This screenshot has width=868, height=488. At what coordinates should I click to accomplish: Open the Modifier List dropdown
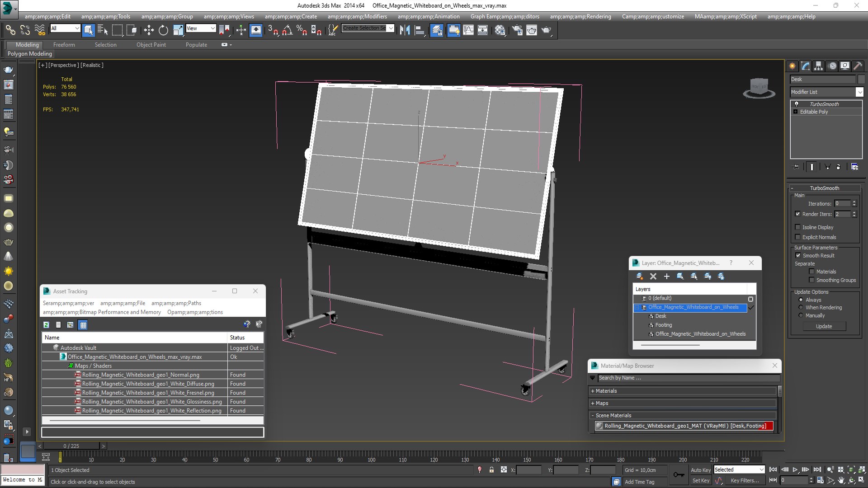tap(859, 92)
